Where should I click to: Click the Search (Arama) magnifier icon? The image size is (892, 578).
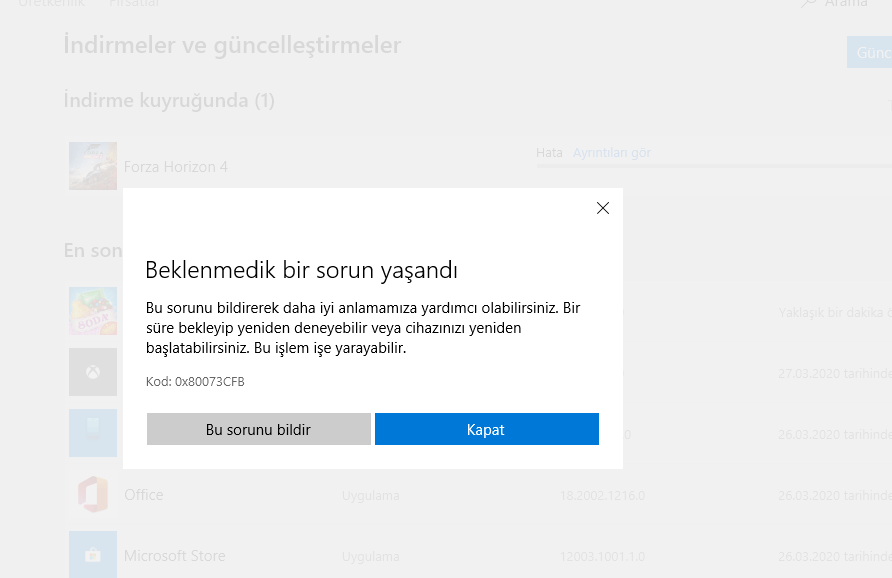click(x=807, y=4)
